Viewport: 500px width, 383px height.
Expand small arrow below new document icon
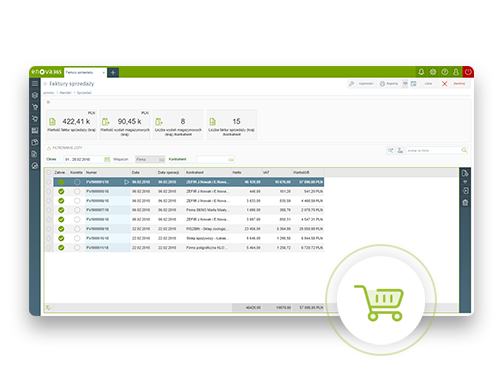point(465,182)
